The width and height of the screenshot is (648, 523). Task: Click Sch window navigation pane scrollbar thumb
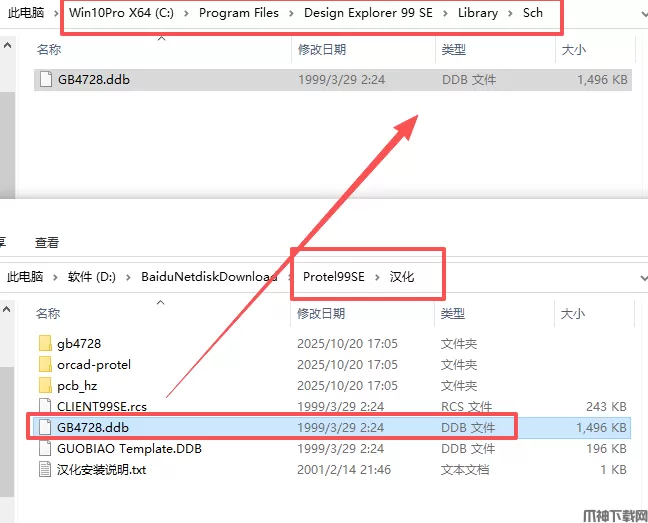point(7,145)
